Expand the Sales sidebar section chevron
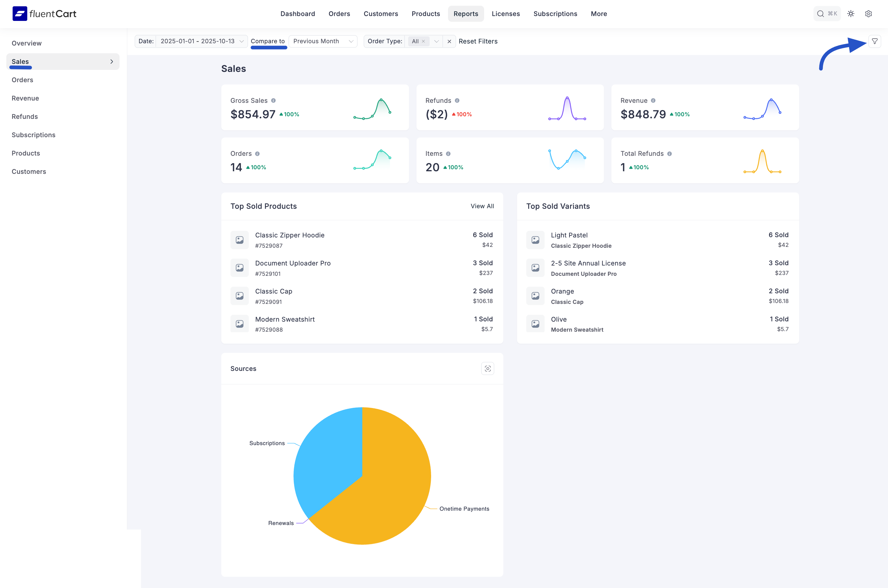The height and width of the screenshot is (588, 888). (x=112, y=61)
